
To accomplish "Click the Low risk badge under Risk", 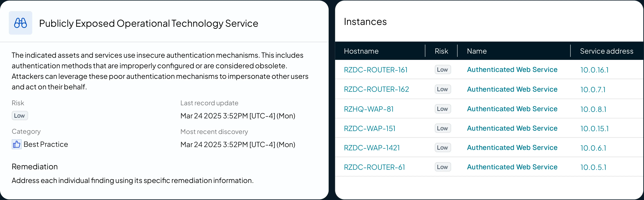I will 20,116.
